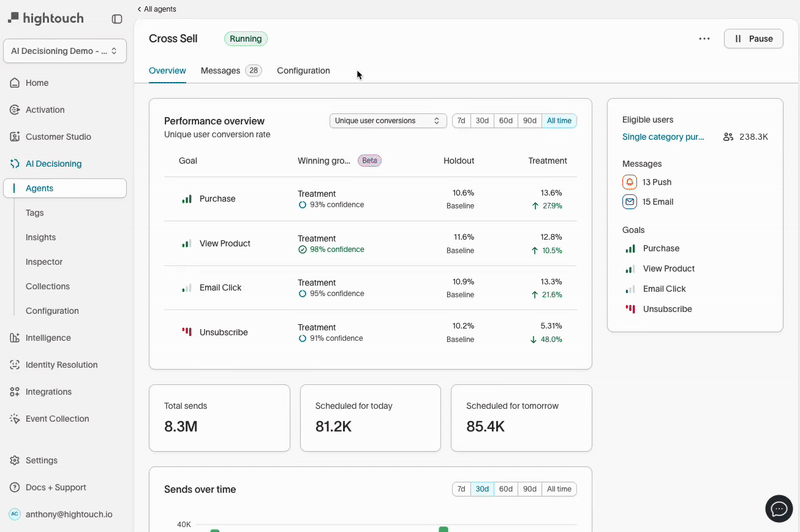This screenshot has width=800, height=532.
Task: Collapse the sidebar using the panel icon
Action: coord(117,18)
